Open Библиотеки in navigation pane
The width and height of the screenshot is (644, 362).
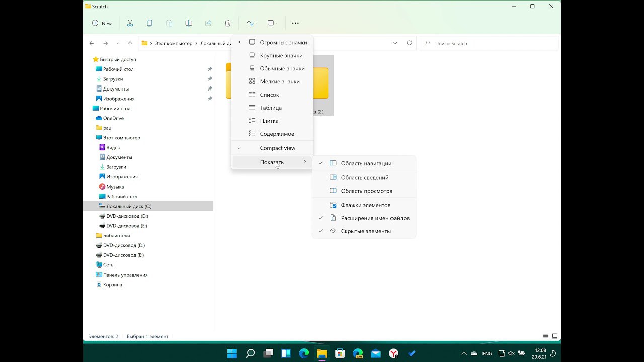pyautogui.click(x=113, y=236)
